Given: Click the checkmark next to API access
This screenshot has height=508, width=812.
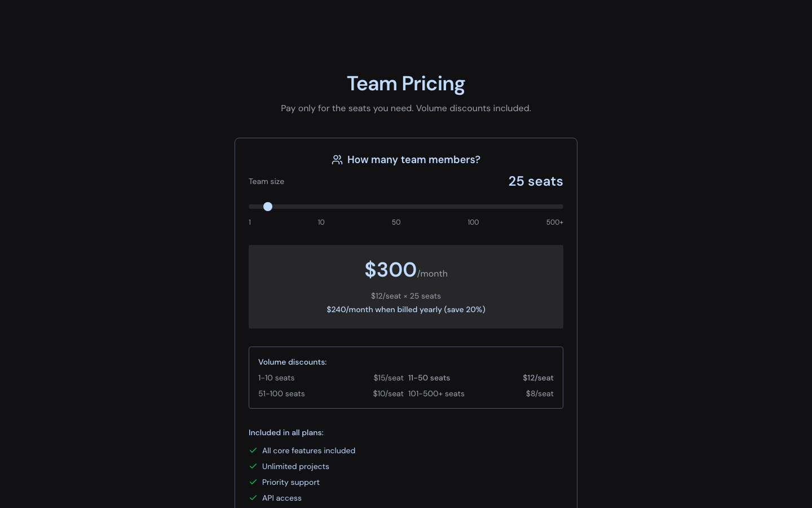Looking at the screenshot, I should point(254,498).
